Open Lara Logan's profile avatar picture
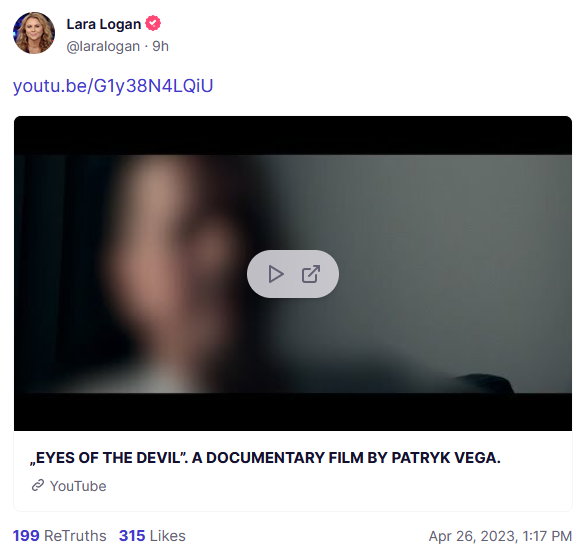Image resolution: width=586 pixels, height=557 pixels. [34, 33]
